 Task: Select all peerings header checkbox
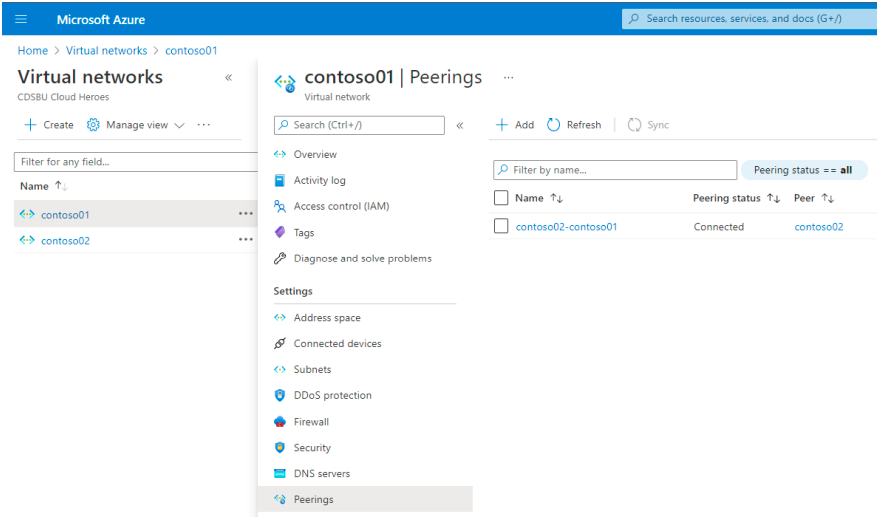coord(501,198)
